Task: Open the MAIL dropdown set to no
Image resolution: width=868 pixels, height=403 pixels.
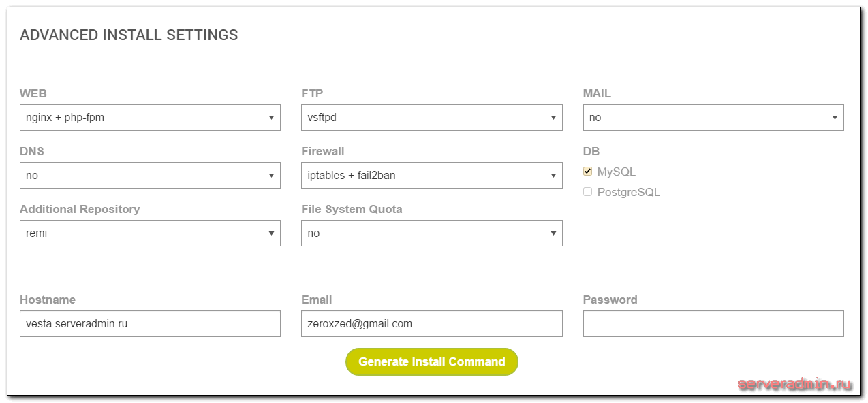Action: pyautogui.click(x=713, y=117)
